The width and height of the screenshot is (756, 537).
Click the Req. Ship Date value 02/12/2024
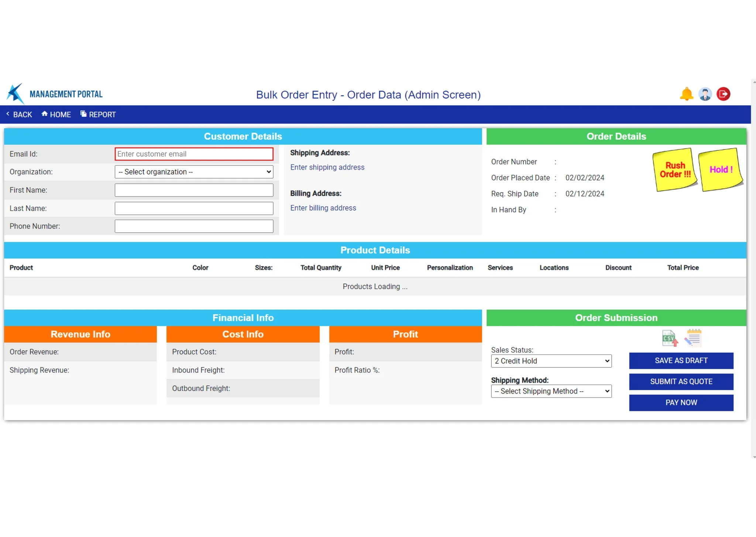pos(585,194)
